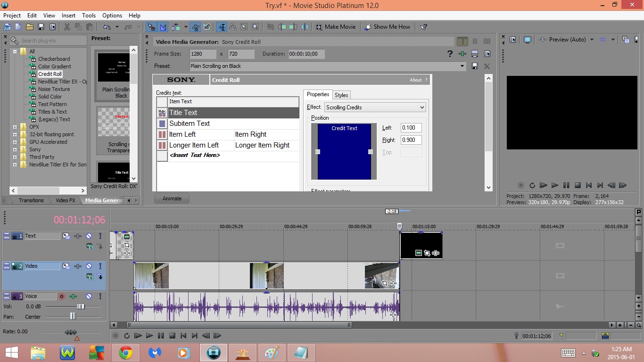Open the Tools menu

[x=89, y=16]
